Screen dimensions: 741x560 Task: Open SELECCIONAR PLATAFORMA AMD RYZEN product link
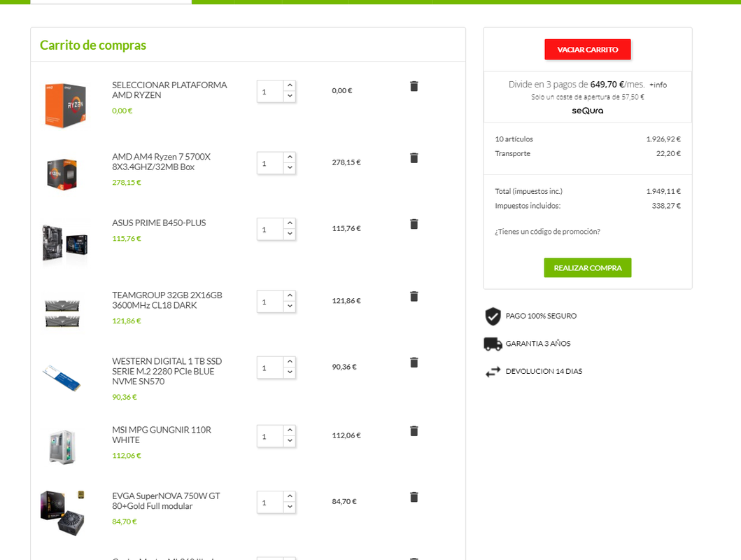tap(169, 90)
